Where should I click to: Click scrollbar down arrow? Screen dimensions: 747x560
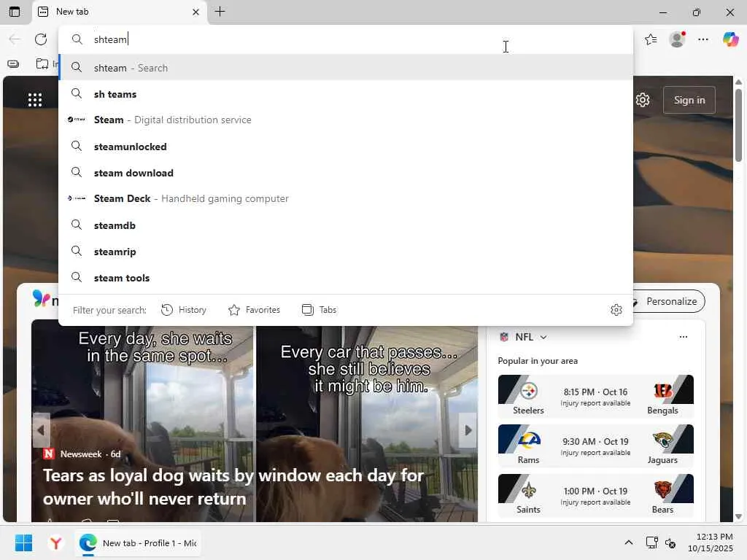[x=738, y=517]
